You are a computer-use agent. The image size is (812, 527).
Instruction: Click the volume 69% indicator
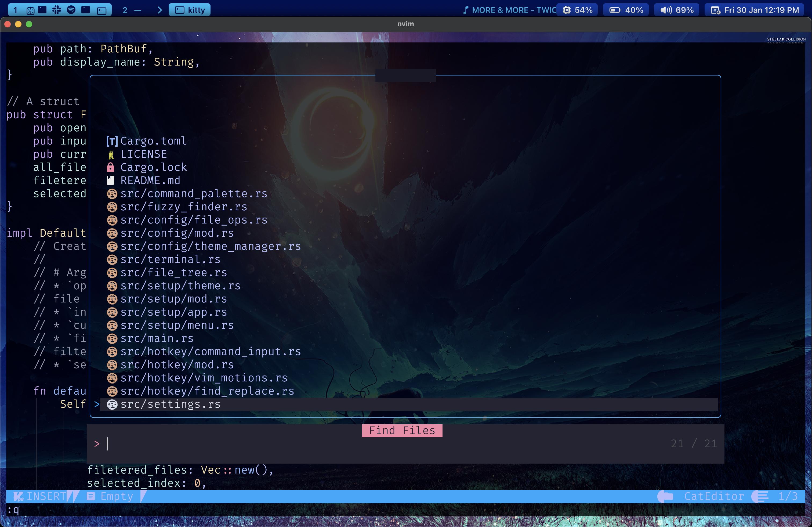pyautogui.click(x=677, y=10)
